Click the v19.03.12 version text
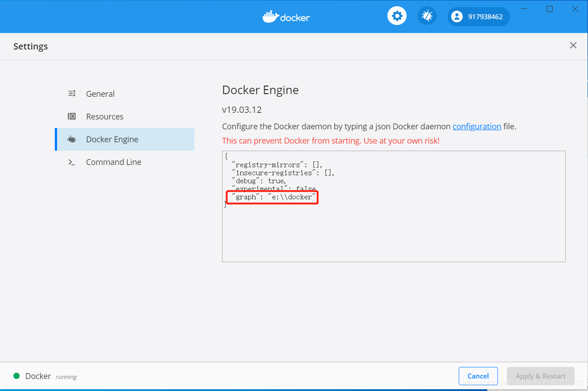The height and width of the screenshot is (391, 588). pyautogui.click(x=242, y=110)
